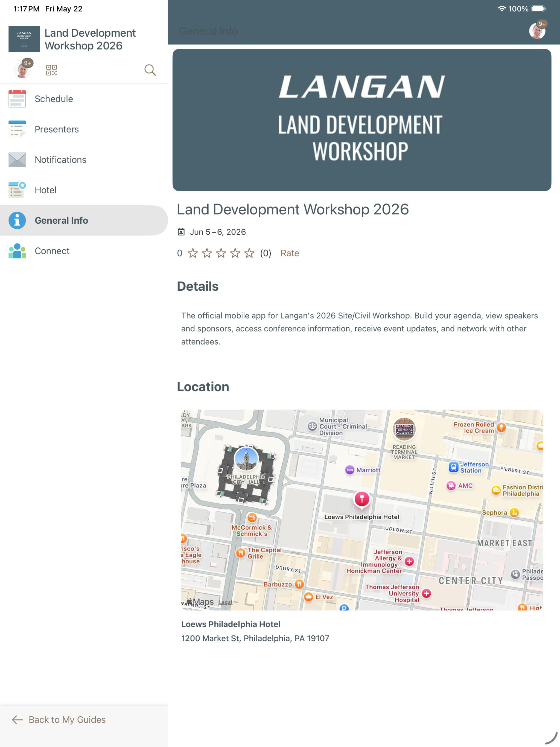Tap The Capital Grille restaurant icon
The width and height of the screenshot is (560, 747).
click(240, 553)
